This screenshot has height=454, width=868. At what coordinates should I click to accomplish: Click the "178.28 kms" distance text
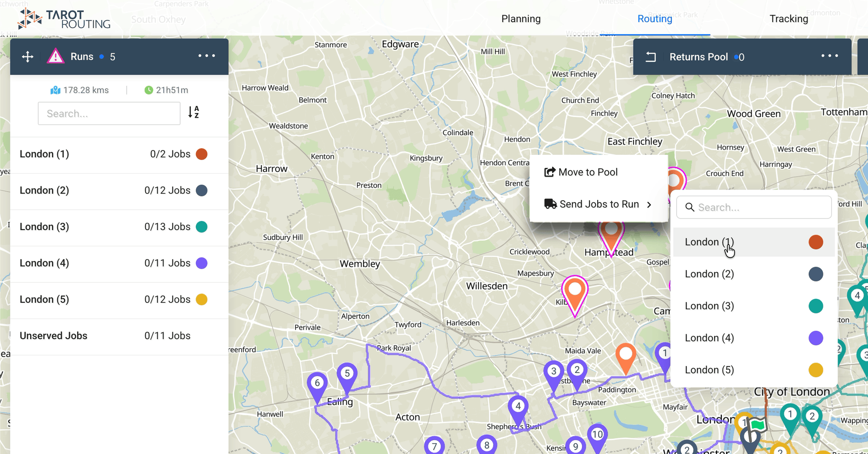(x=86, y=90)
